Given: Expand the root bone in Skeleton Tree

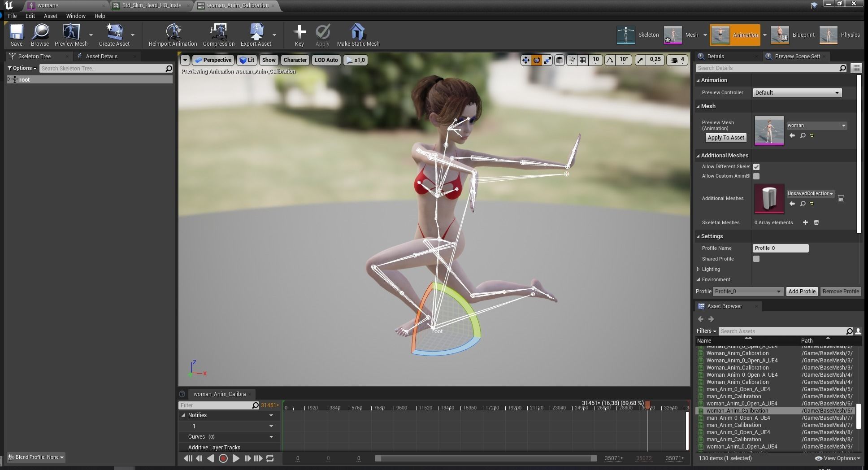Looking at the screenshot, I should point(9,79).
